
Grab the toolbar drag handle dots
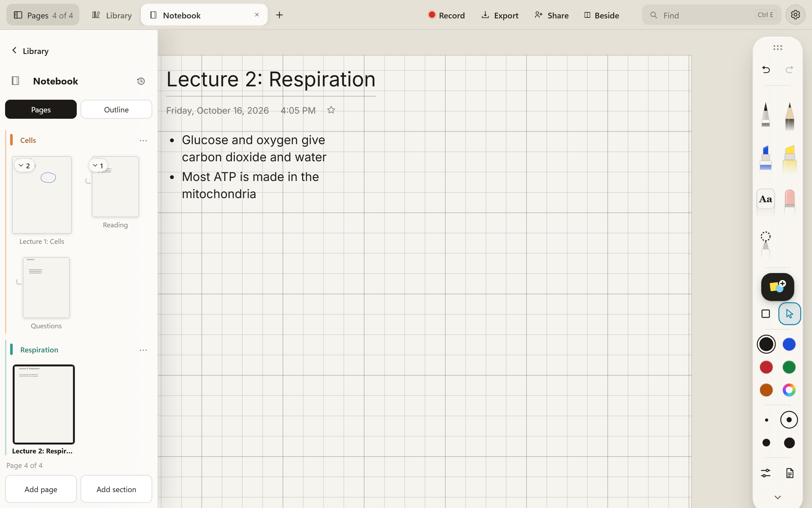point(777,48)
